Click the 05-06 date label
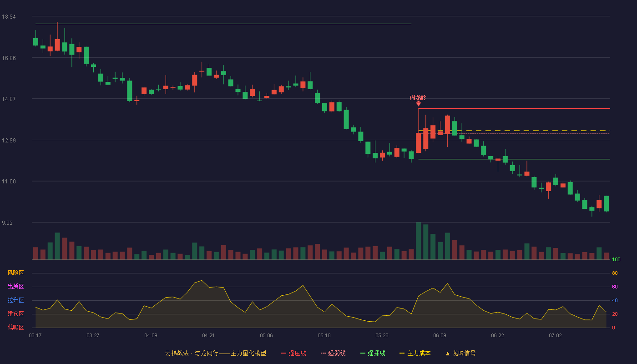The width and height of the screenshot is (637, 364). pos(266,335)
